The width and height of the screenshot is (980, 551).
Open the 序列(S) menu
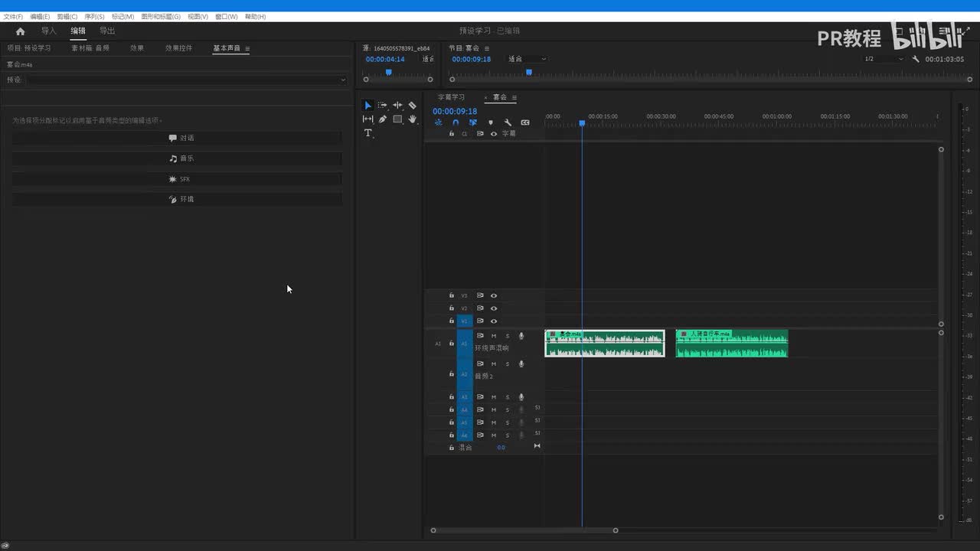(x=94, y=16)
